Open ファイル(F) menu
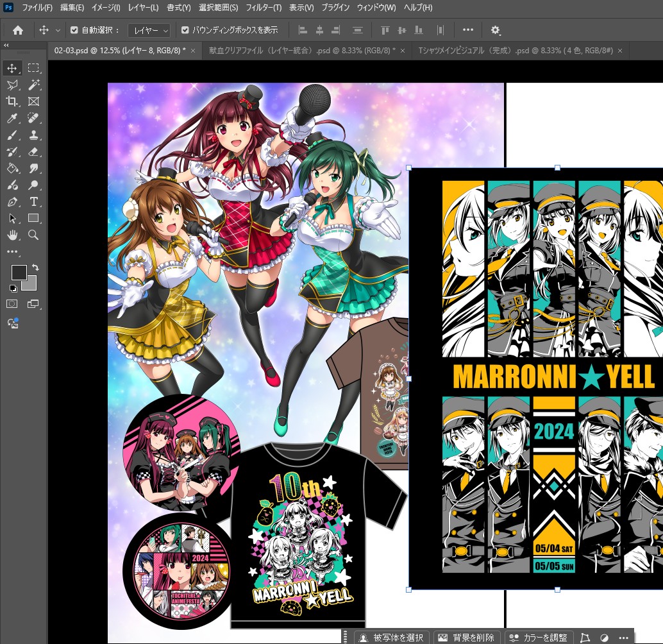663x644 pixels. [37, 8]
